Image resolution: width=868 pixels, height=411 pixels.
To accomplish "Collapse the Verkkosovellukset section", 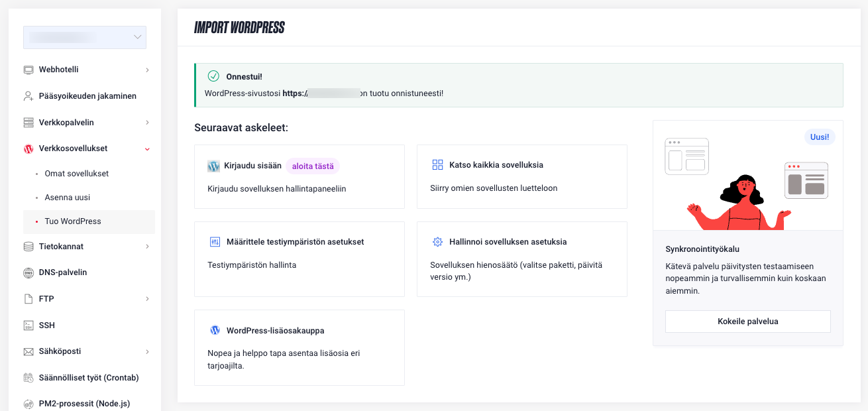I will coord(147,149).
